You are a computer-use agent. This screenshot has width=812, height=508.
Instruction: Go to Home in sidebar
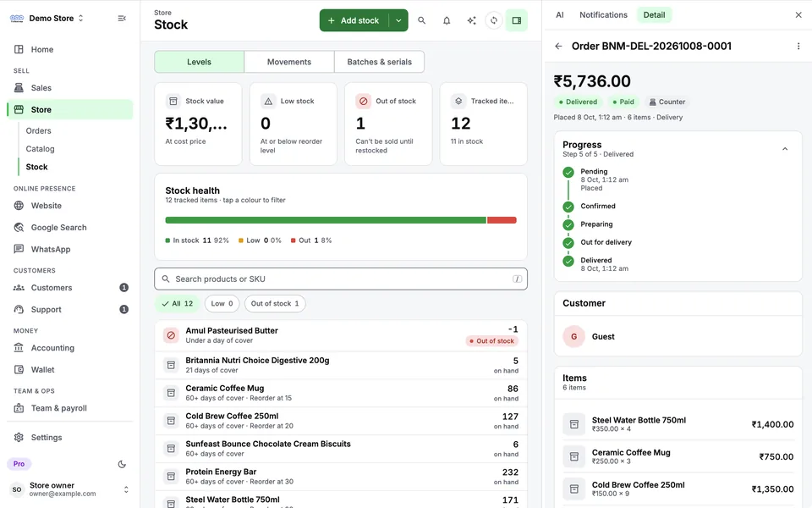pos(70,49)
